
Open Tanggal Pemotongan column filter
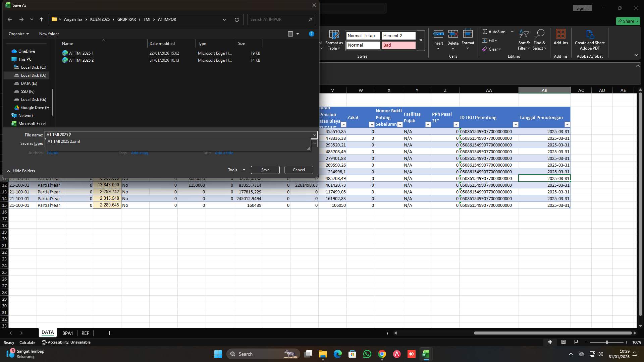click(567, 124)
